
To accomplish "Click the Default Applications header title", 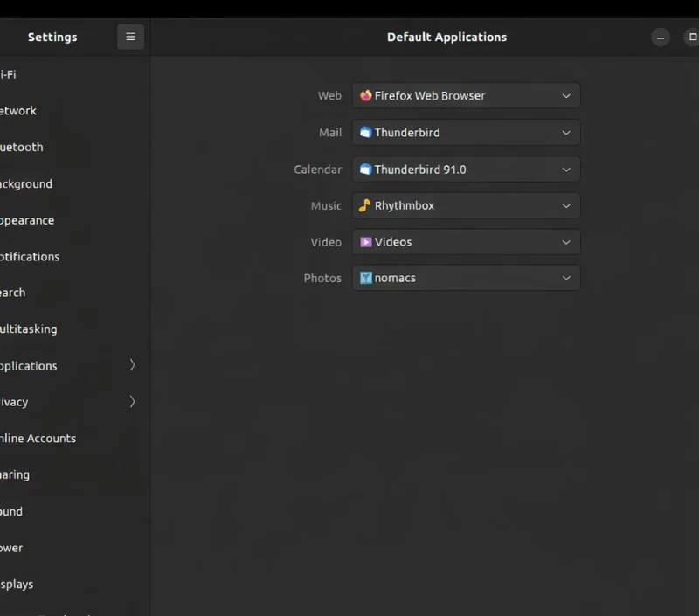I will click(446, 37).
